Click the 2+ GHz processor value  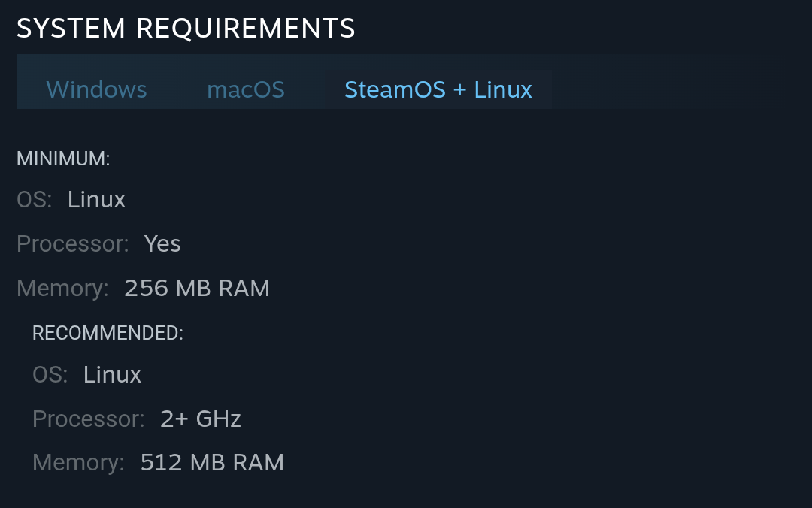(201, 419)
